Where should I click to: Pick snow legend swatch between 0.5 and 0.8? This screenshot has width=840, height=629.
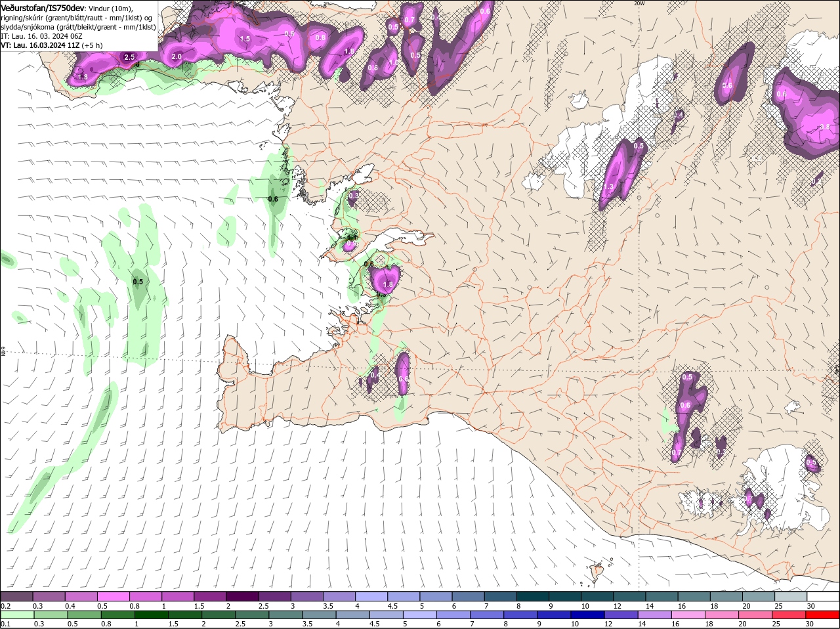(114, 596)
